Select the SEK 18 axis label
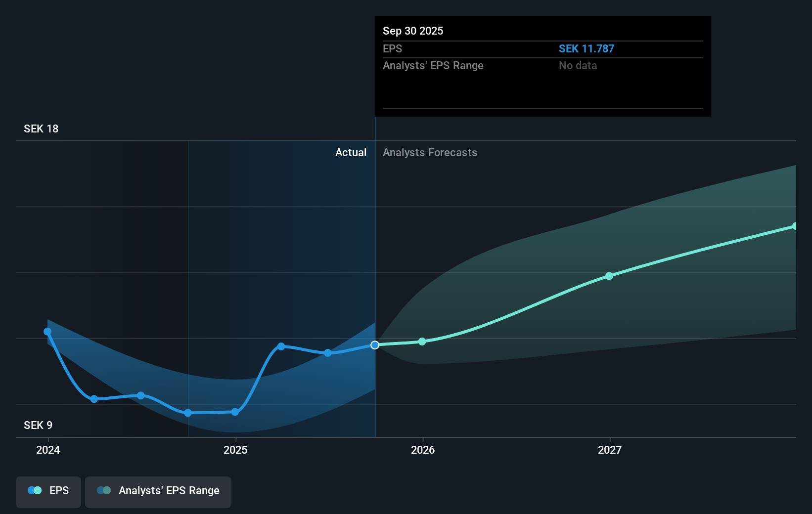Viewport: 812px width, 514px height. coord(41,128)
